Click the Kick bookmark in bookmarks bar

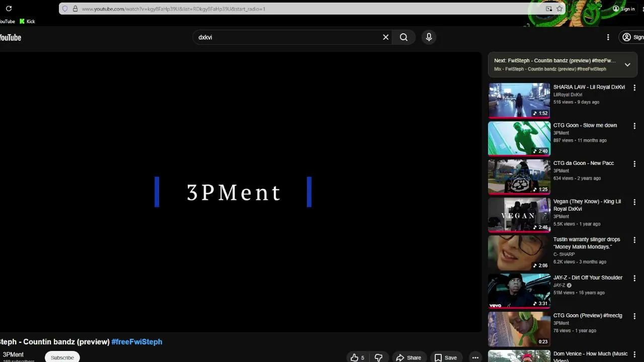[27, 21]
